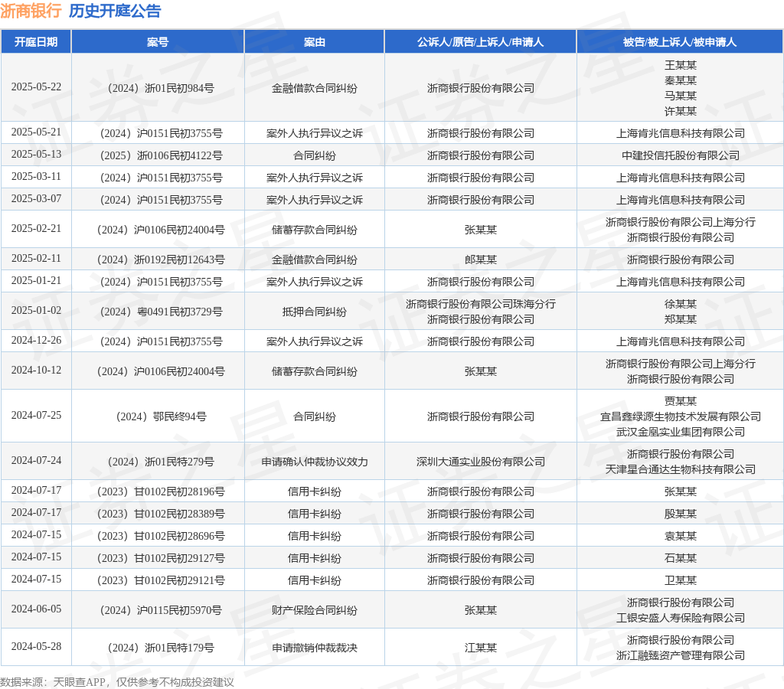Select case number (2023)甘0102民初28196号

(x=161, y=491)
